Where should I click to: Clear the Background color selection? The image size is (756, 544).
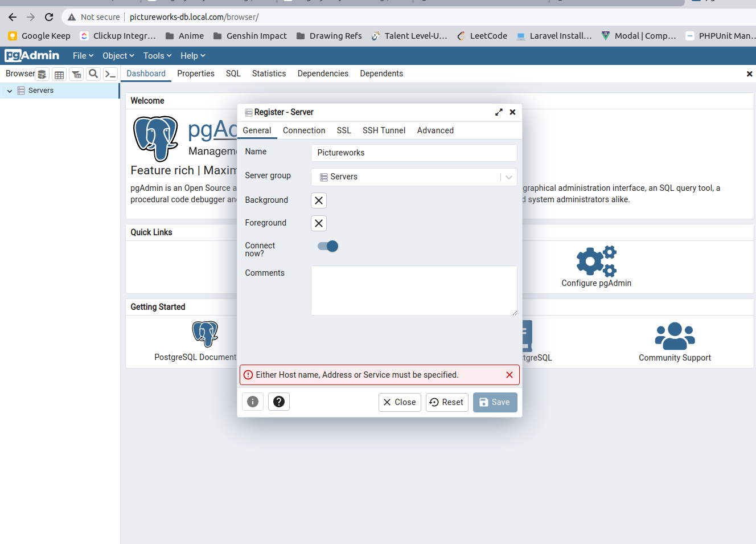click(319, 201)
